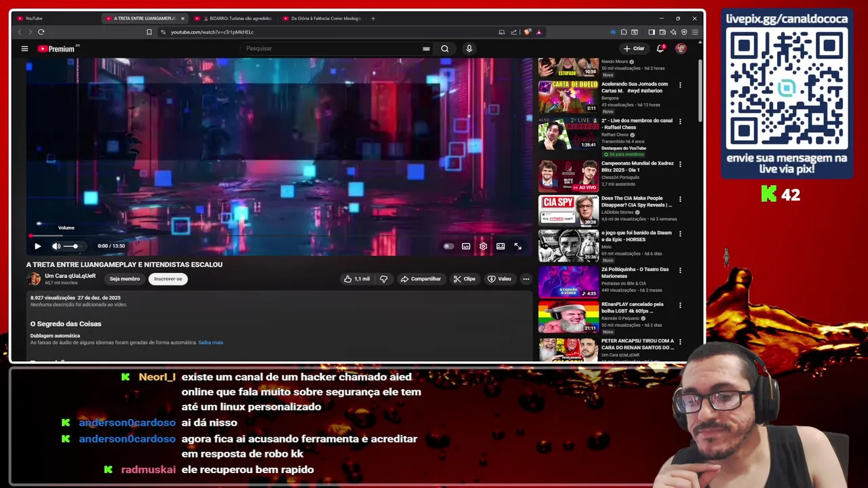Dislike the video with thumbs down
The image size is (868, 488).
[384, 279]
